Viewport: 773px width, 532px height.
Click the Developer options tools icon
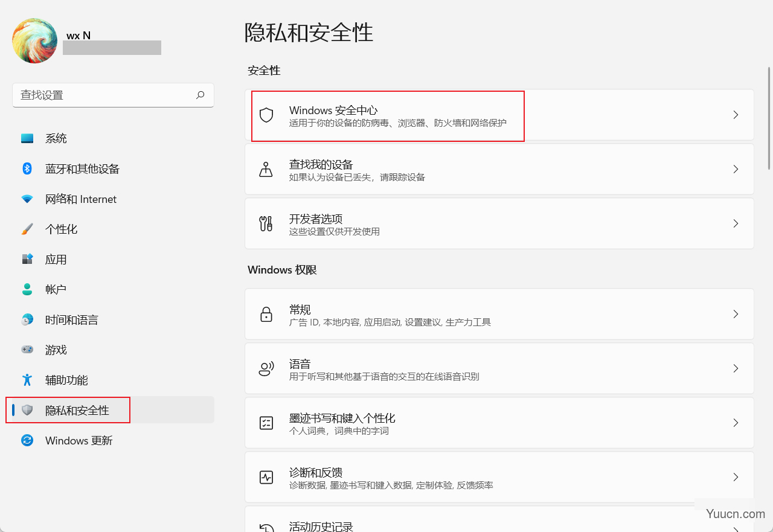[266, 223]
